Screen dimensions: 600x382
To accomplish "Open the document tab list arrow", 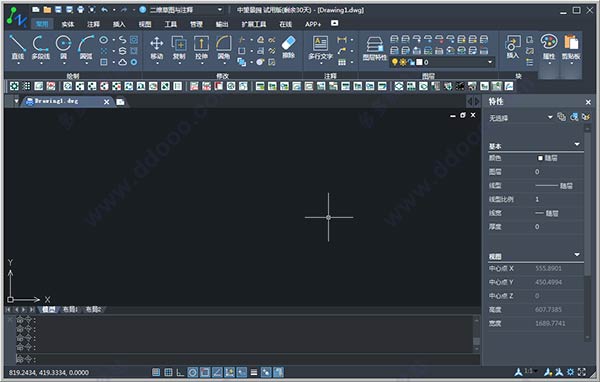I will 16,101.
